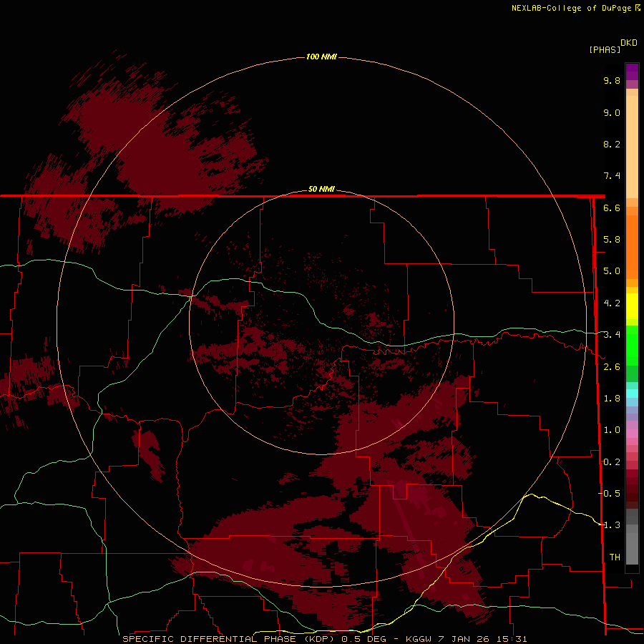Click the 1.8 legend value
The width and height of the screenshot is (644, 644).
click(612, 399)
